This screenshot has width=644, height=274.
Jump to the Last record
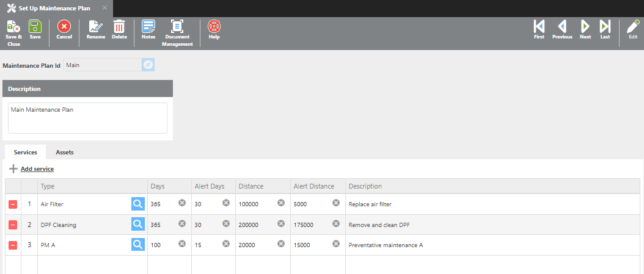click(605, 27)
